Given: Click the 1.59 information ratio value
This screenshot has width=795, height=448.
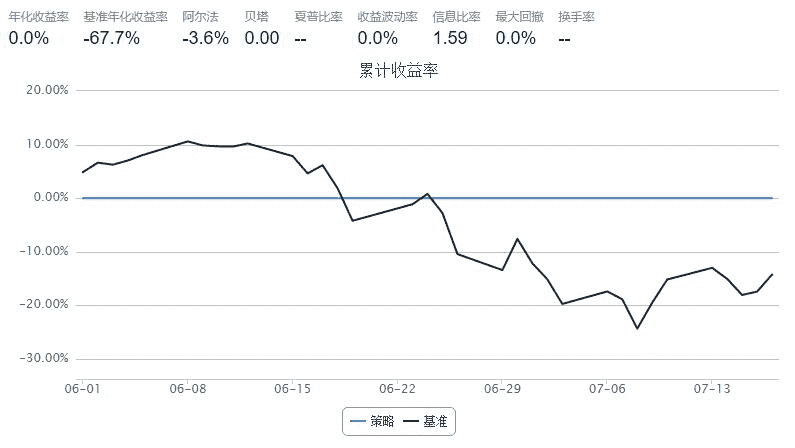Looking at the screenshot, I should click(x=450, y=38).
